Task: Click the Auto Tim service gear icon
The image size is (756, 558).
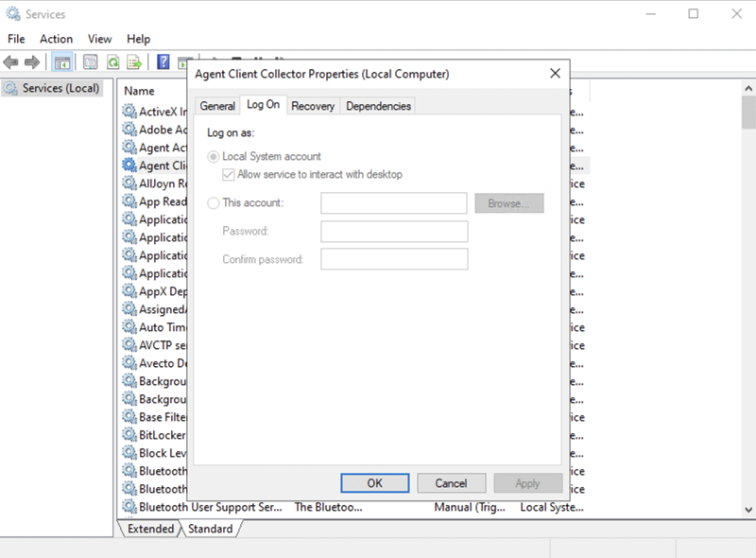Action: click(x=129, y=327)
